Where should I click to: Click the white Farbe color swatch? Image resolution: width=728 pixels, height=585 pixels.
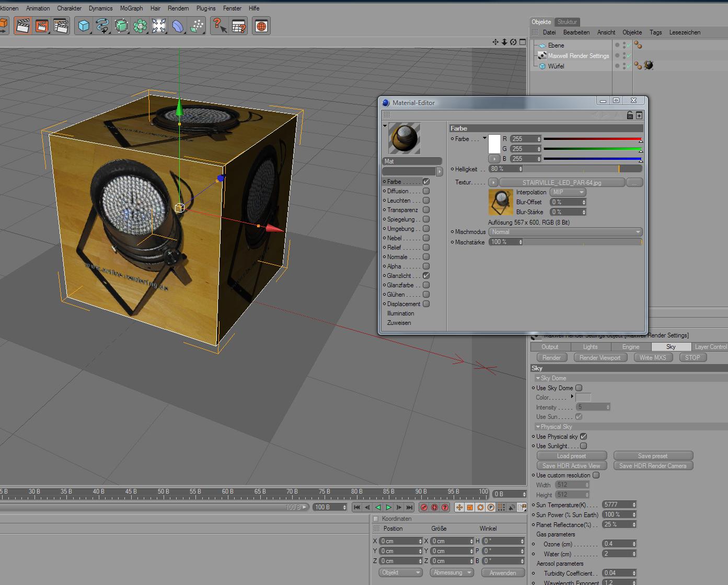[494, 144]
